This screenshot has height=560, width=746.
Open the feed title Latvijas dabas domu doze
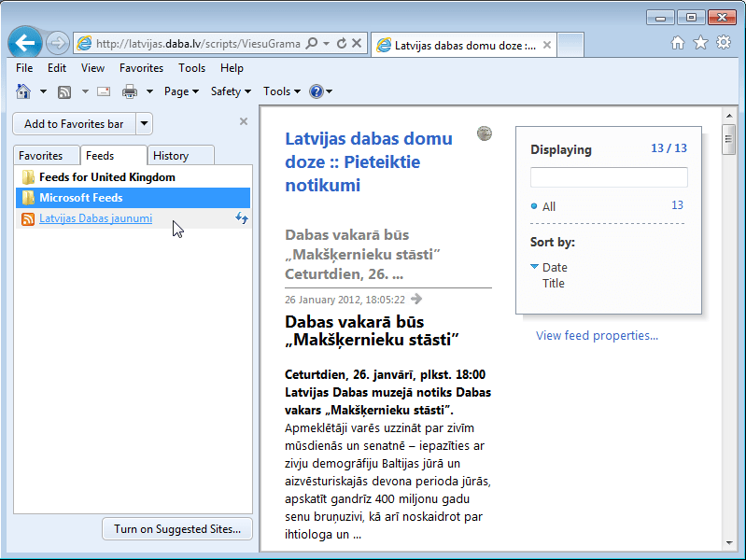point(369,161)
